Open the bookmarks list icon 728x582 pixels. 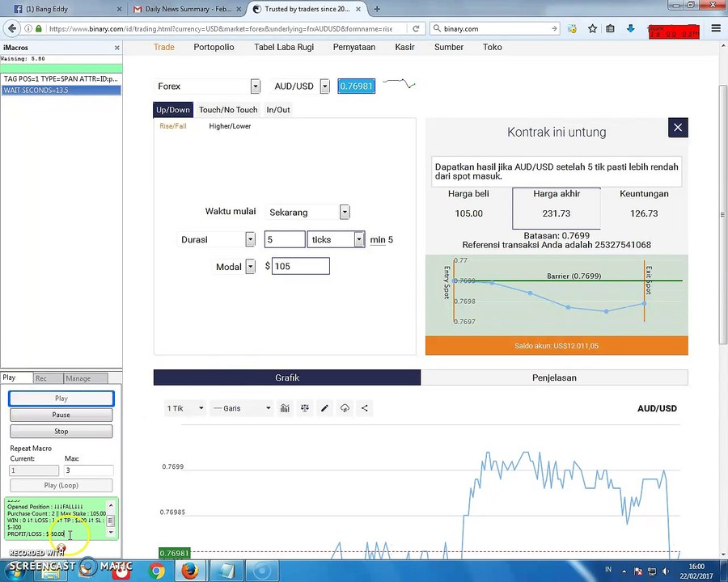point(610,29)
